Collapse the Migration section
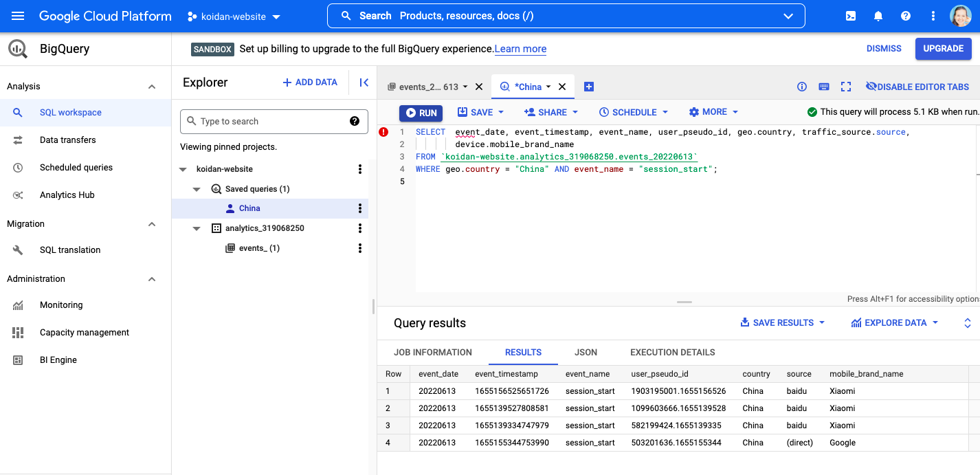This screenshot has width=980, height=475. coord(152,224)
